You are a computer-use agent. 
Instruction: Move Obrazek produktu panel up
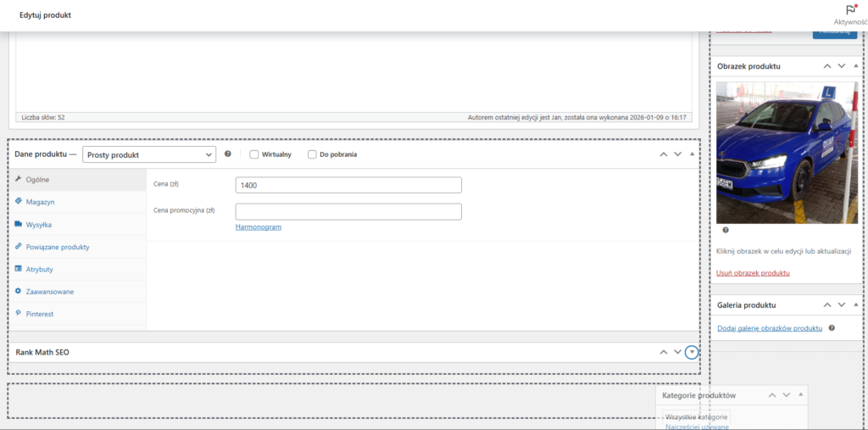tap(826, 66)
